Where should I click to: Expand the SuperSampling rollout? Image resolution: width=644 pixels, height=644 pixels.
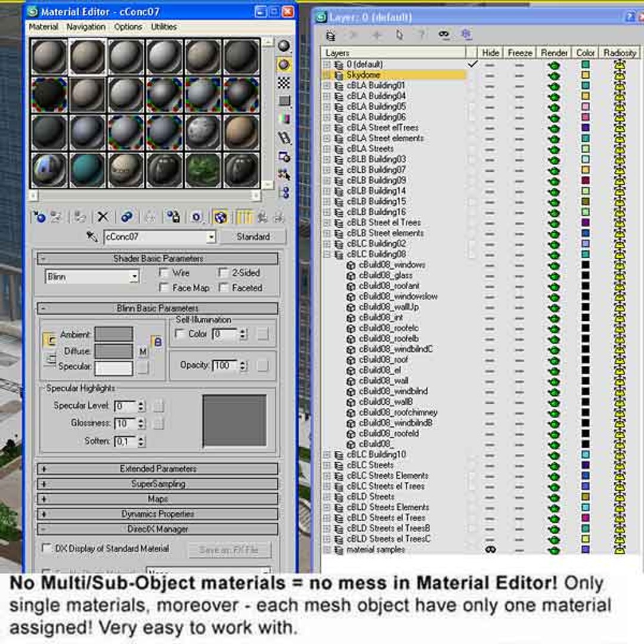point(157,484)
